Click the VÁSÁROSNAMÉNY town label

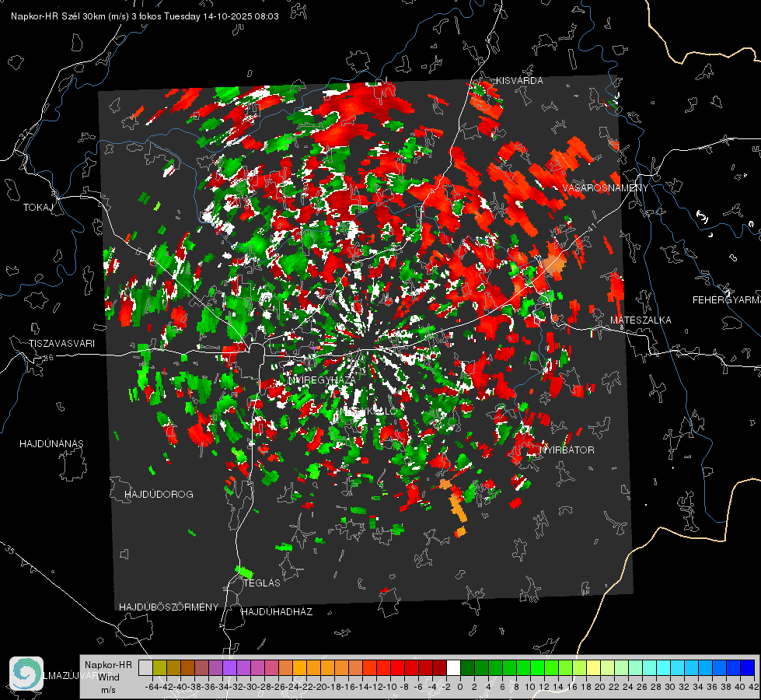[606, 188]
